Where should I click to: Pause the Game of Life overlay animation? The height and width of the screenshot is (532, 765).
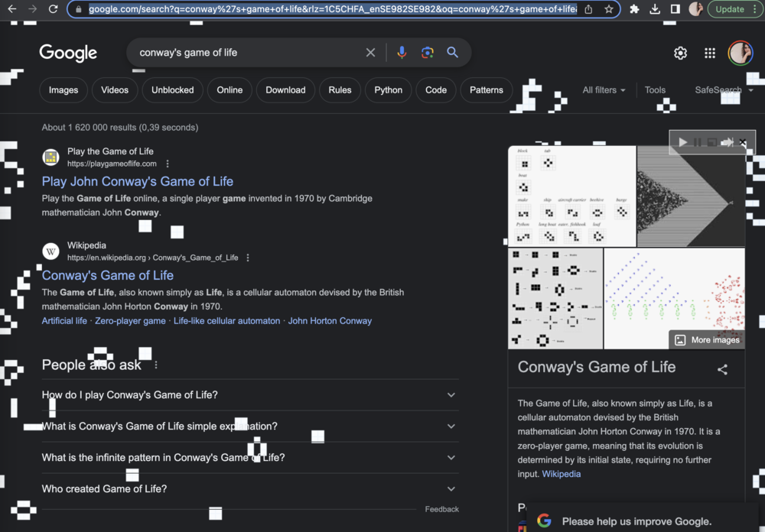[x=697, y=142]
